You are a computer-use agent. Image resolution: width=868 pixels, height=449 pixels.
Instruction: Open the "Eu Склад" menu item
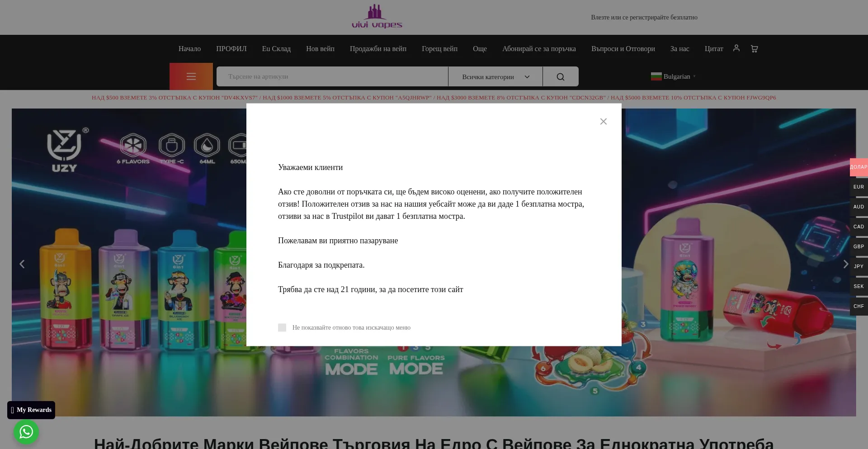(276, 49)
